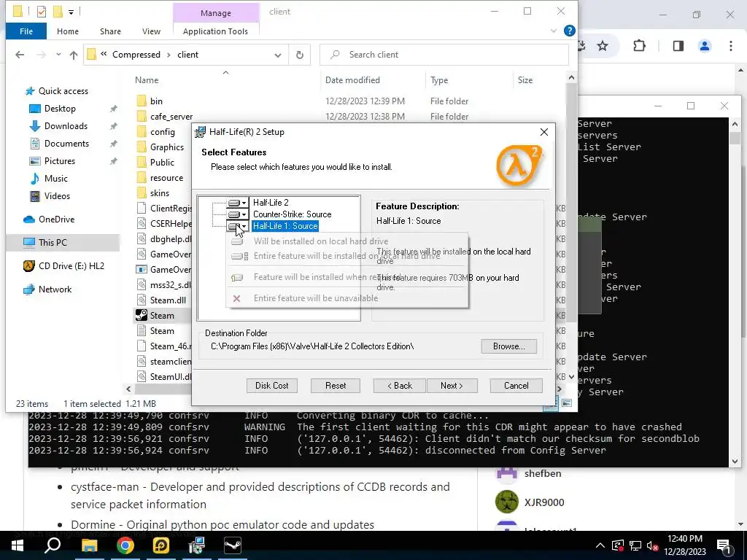
Task: Select the Manage contextual tab
Action: (215, 13)
